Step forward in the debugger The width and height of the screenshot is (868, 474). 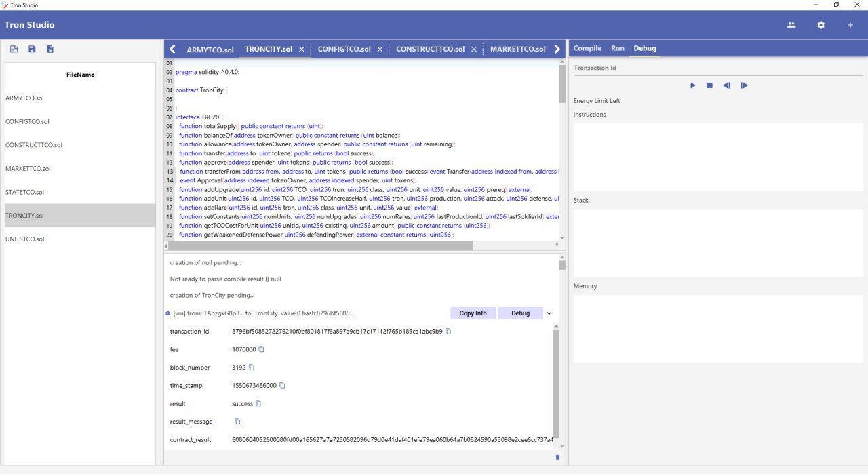pyautogui.click(x=744, y=85)
